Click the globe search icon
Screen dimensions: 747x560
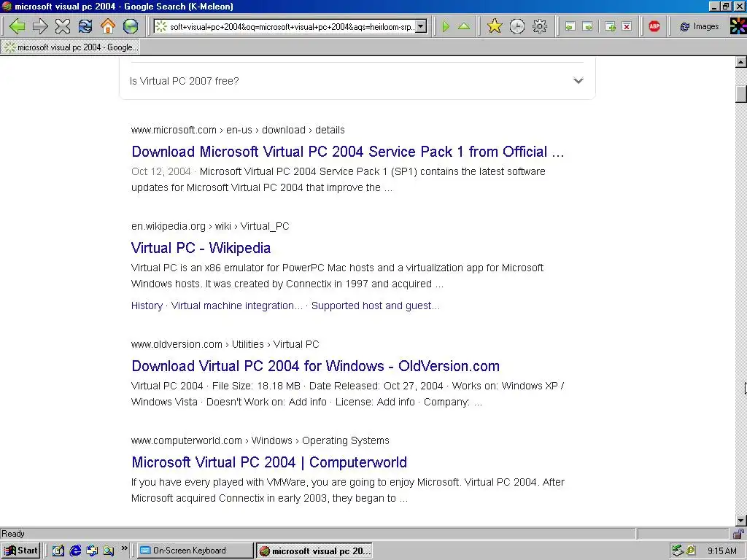(x=131, y=26)
